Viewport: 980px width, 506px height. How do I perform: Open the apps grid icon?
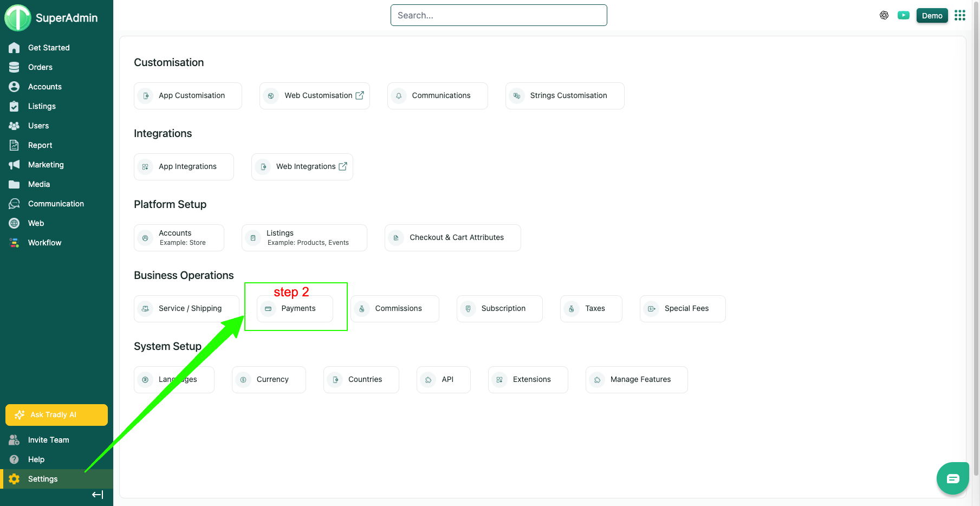click(x=959, y=15)
